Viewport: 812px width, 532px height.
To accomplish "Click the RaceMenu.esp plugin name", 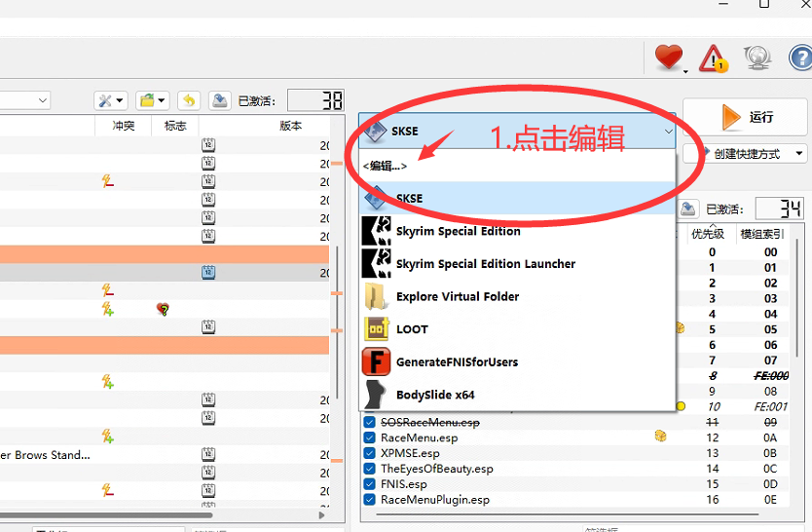I will tap(419, 437).
